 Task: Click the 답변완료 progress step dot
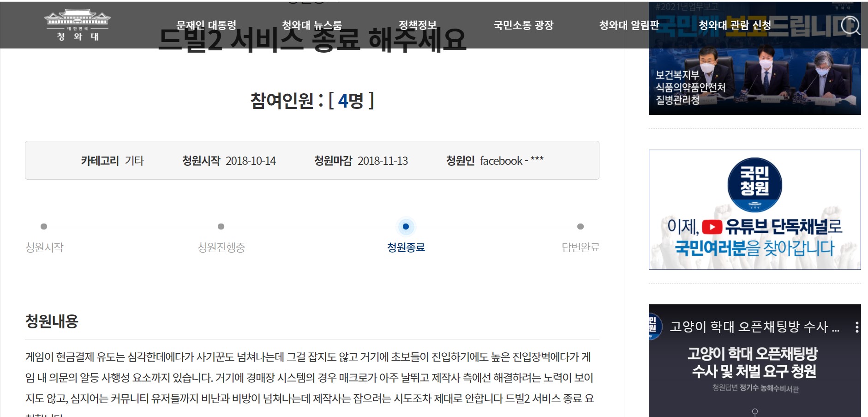coord(581,226)
